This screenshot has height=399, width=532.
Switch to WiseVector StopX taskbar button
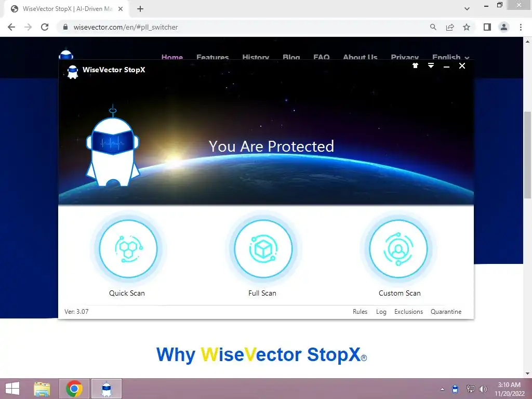point(107,389)
